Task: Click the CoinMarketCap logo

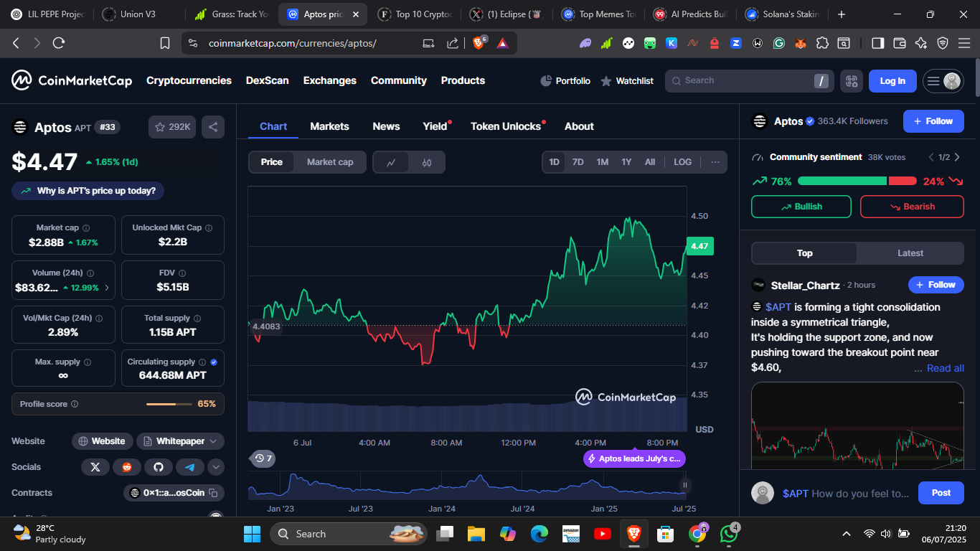Action: click(72, 80)
